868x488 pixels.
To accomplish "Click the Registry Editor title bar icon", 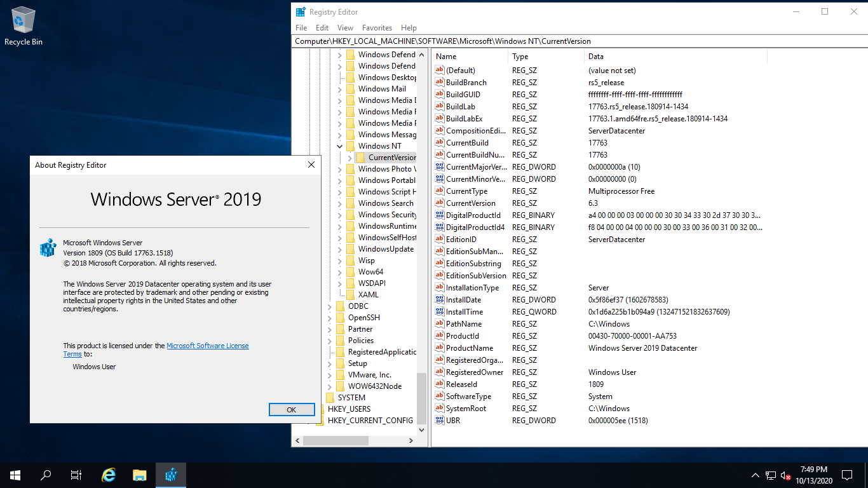I will (301, 11).
